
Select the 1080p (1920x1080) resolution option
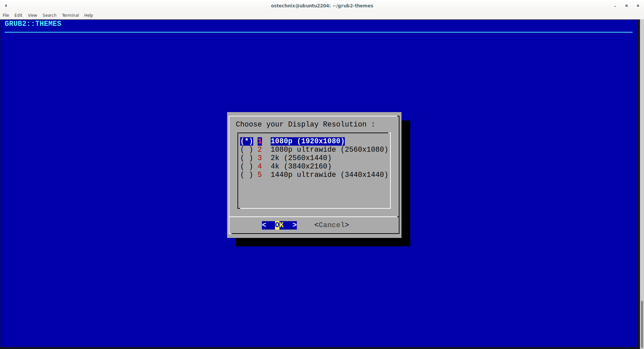307,141
